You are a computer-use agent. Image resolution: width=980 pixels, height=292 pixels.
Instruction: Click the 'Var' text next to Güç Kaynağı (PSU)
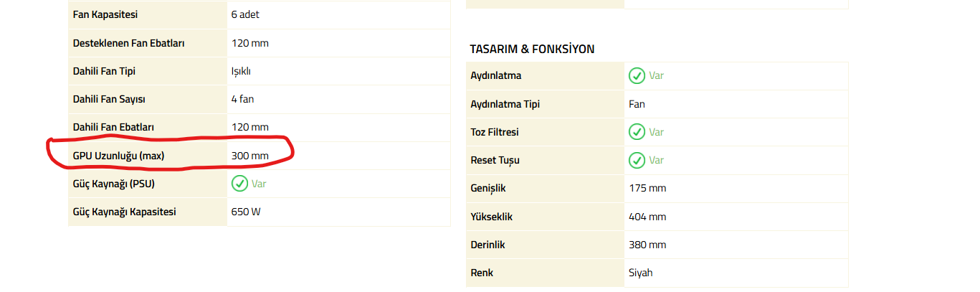tap(259, 184)
